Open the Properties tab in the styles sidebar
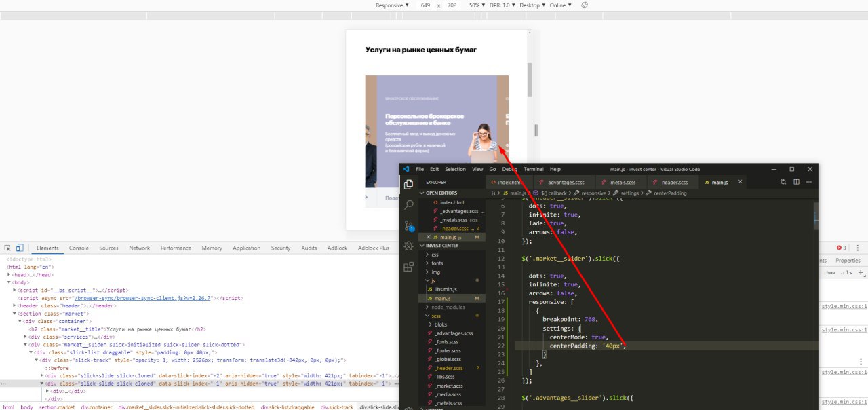The height and width of the screenshot is (410, 868). 848,261
